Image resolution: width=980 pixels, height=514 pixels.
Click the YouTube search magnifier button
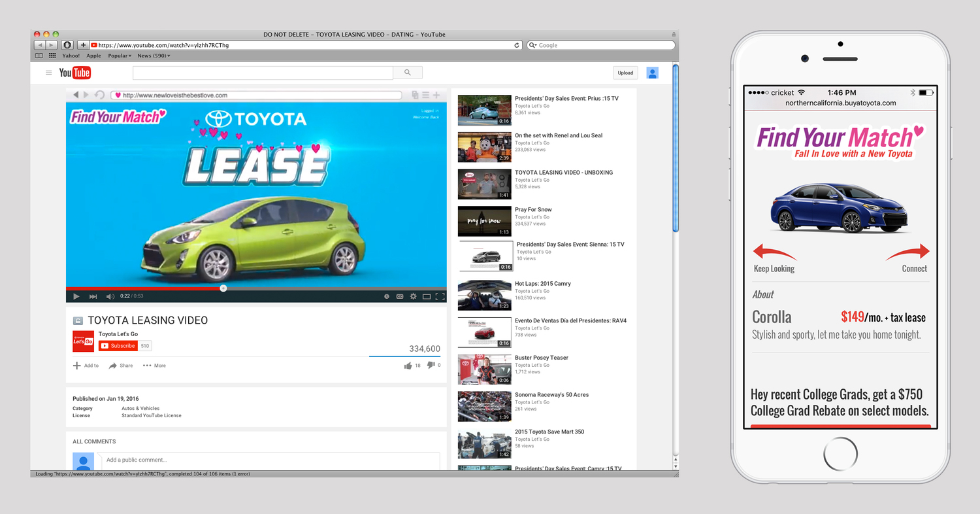(x=408, y=73)
